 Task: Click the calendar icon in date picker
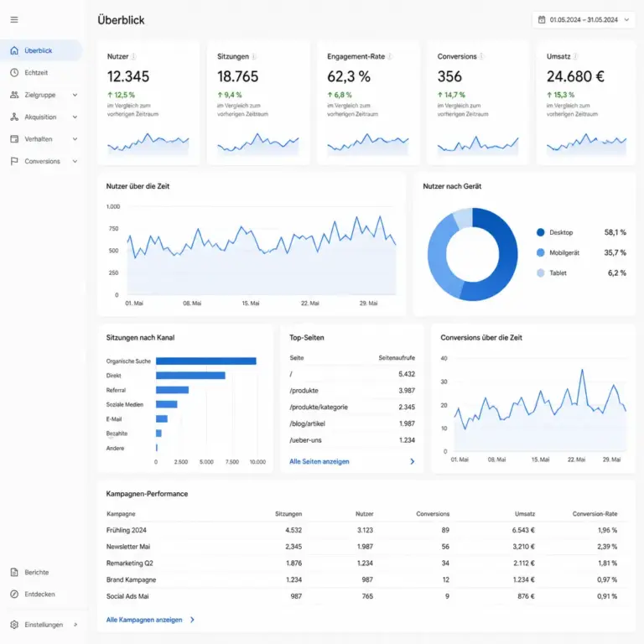point(542,20)
